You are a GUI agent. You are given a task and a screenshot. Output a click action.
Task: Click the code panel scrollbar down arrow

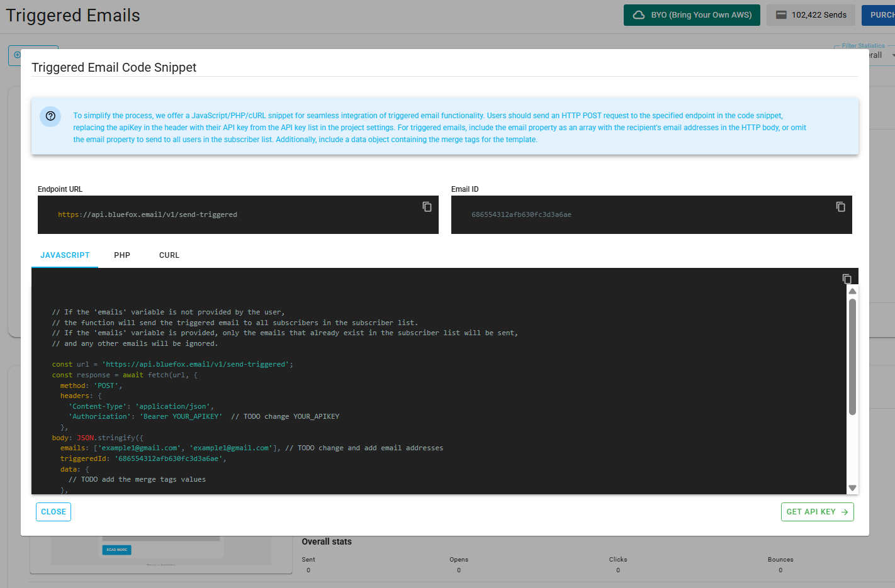(852, 487)
